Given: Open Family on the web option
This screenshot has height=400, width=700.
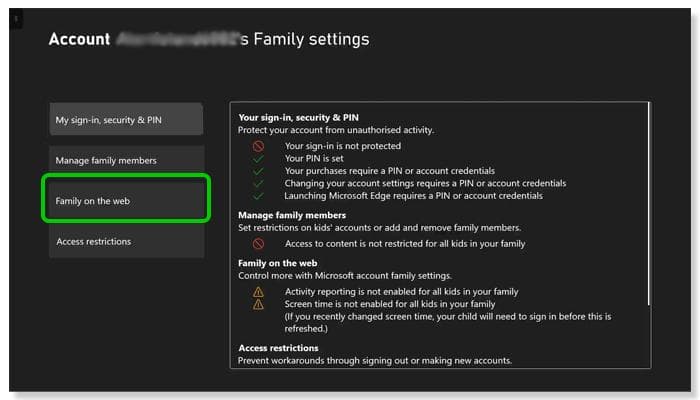Looking at the screenshot, I should pos(126,199).
